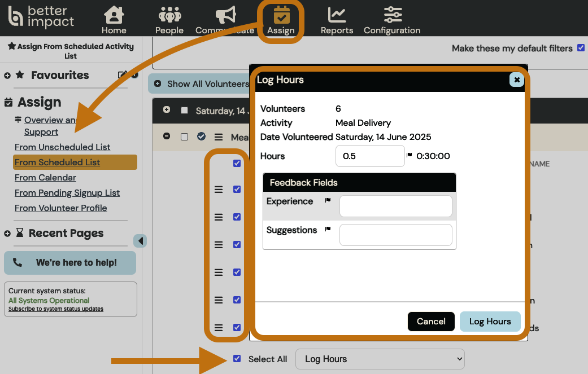Open the People group icon
588x374 pixels.
point(169,15)
